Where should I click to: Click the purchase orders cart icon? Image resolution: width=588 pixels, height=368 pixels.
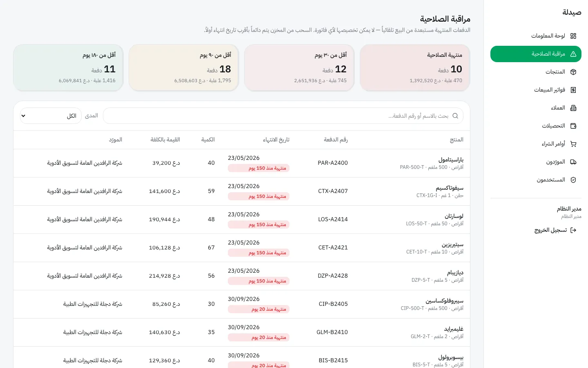click(573, 144)
